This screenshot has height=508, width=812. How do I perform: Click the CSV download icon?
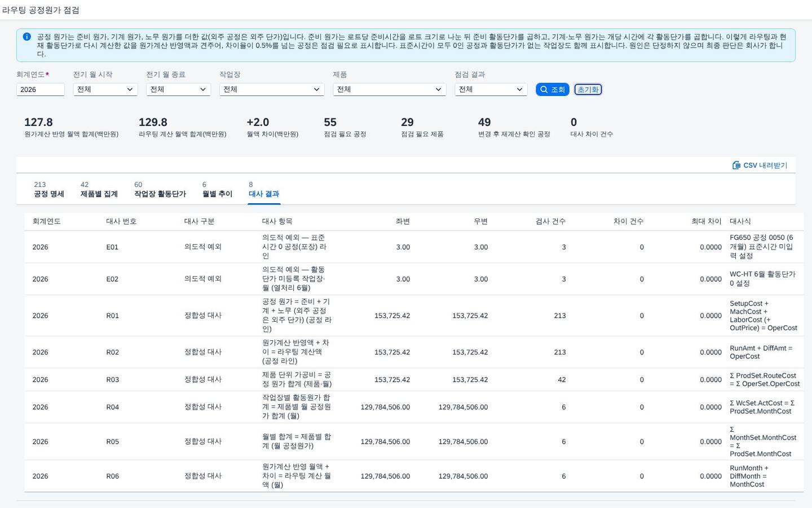tap(736, 165)
